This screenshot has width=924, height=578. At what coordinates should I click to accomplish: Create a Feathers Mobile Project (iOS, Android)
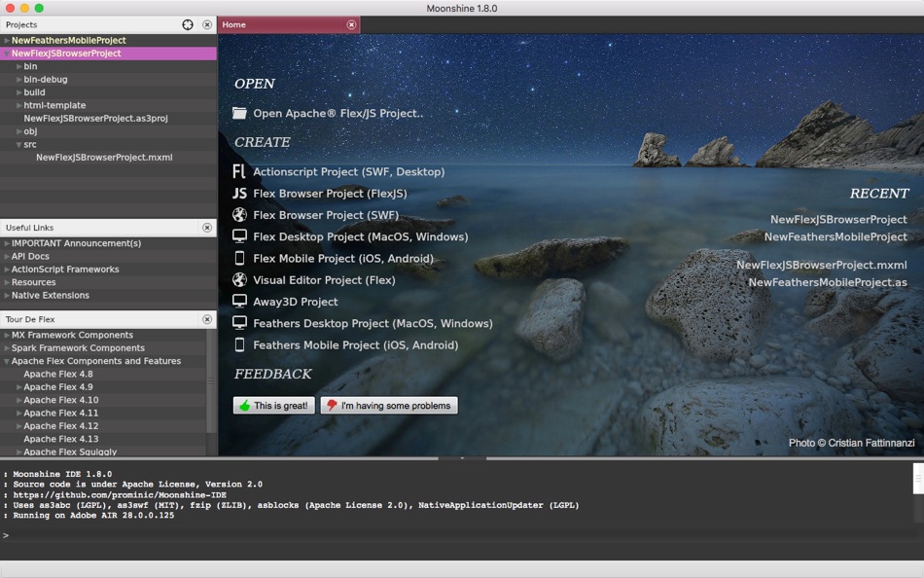coord(356,345)
